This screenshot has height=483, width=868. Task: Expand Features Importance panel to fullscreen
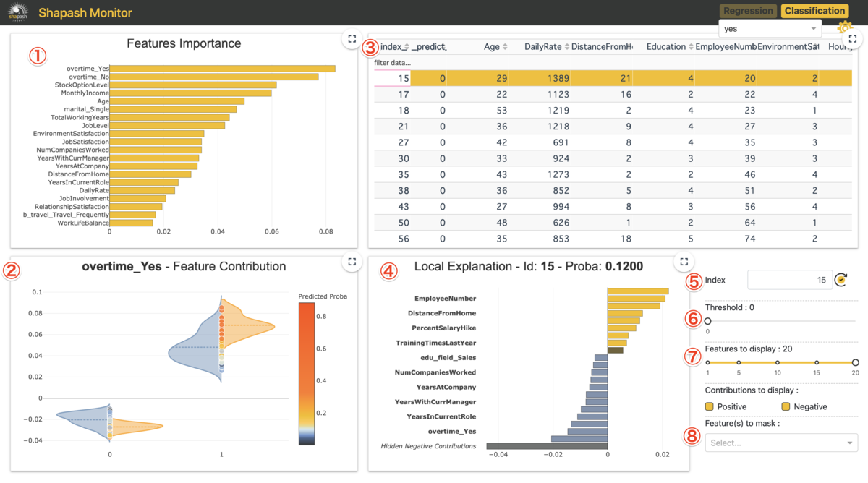(x=351, y=39)
